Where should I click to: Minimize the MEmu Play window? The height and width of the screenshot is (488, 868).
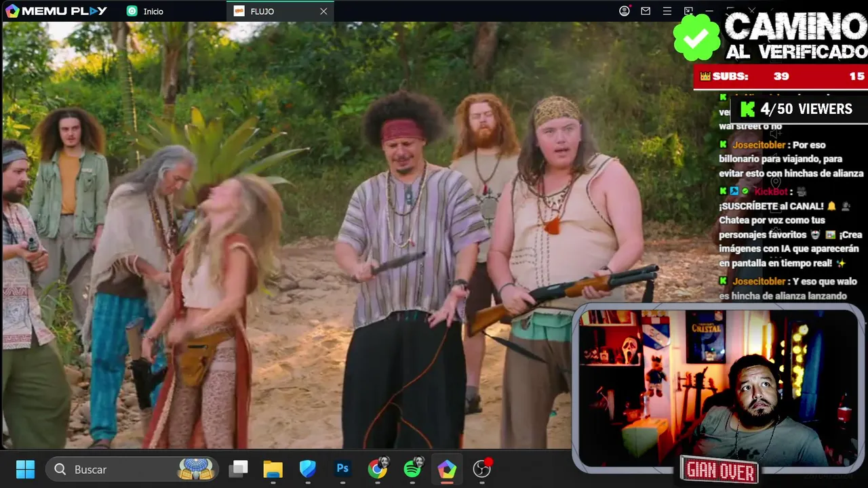[x=709, y=11]
